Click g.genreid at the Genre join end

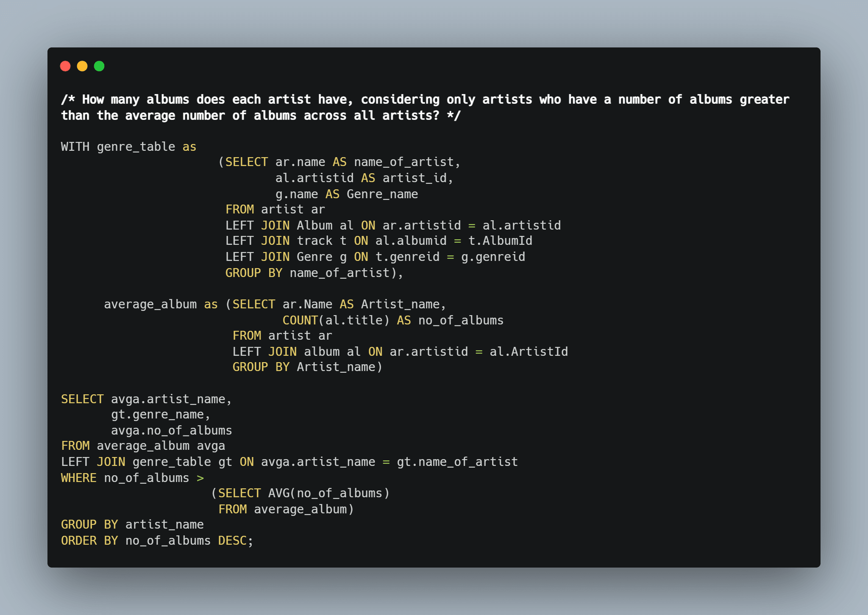coord(493,257)
